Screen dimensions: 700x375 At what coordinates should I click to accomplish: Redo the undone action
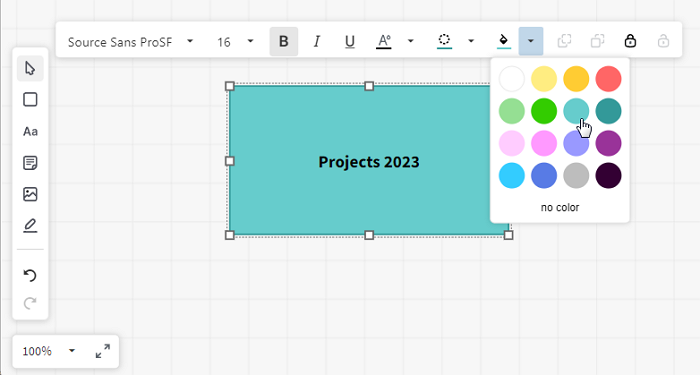[30, 303]
